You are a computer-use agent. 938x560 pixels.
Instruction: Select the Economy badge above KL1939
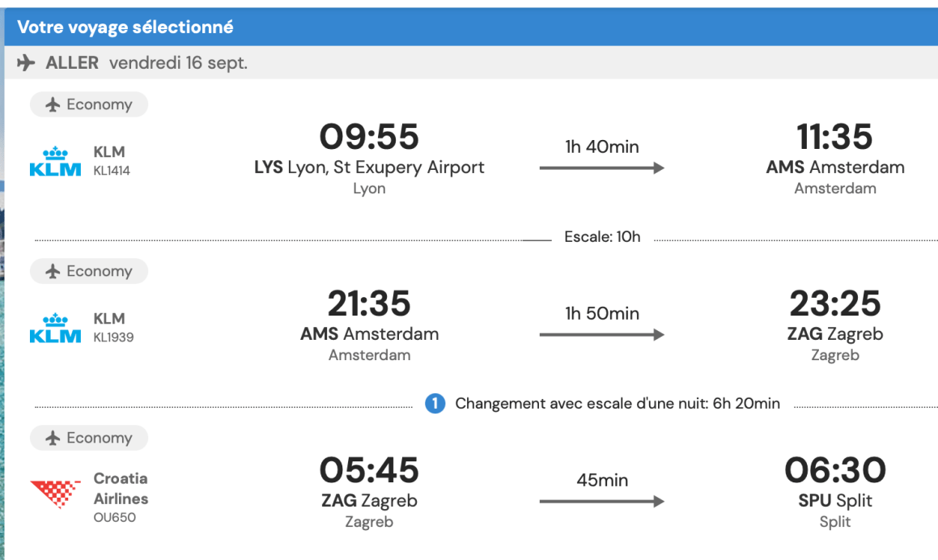click(x=89, y=271)
